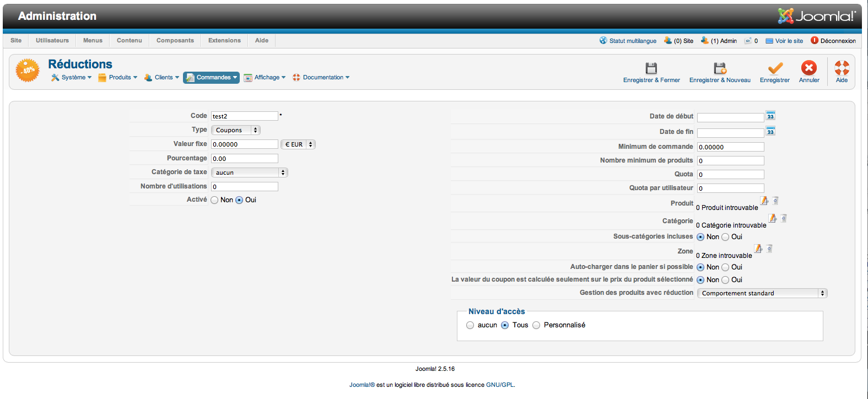Expand the Produits menu
The image size is (868, 399).
click(118, 78)
